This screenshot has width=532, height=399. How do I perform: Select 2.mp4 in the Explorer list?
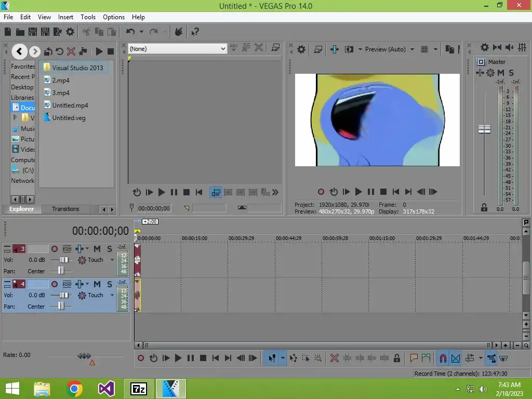click(61, 81)
